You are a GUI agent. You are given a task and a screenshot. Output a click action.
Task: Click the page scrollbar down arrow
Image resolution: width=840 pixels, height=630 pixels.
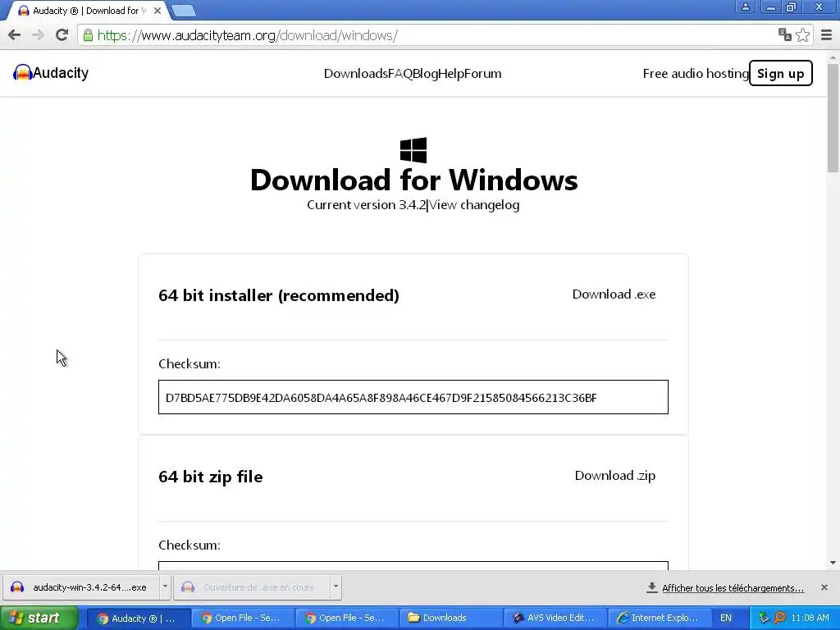pyautogui.click(x=833, y=563)
